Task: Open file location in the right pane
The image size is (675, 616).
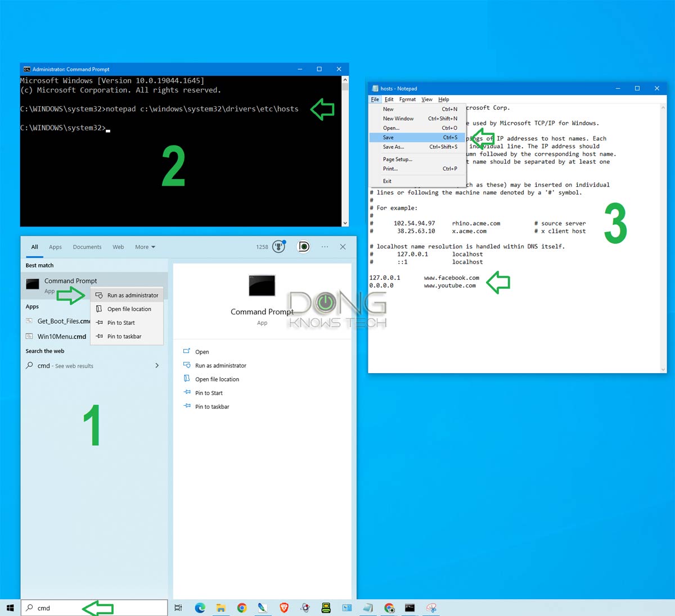Action: coord(217,379)
